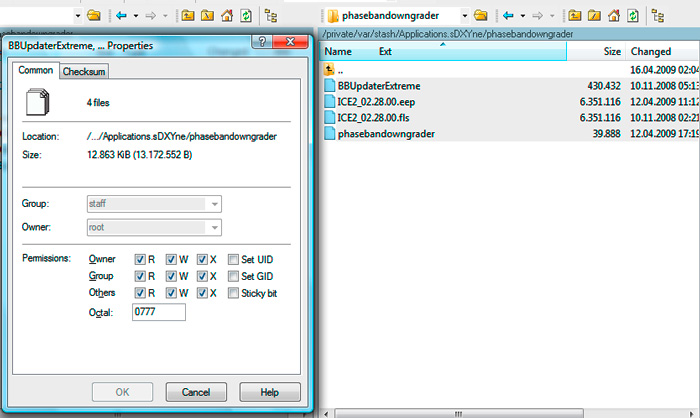Go forward in left panel toolbar
The height and width of the screenshot is (418, 700).
tap(150, 16)
